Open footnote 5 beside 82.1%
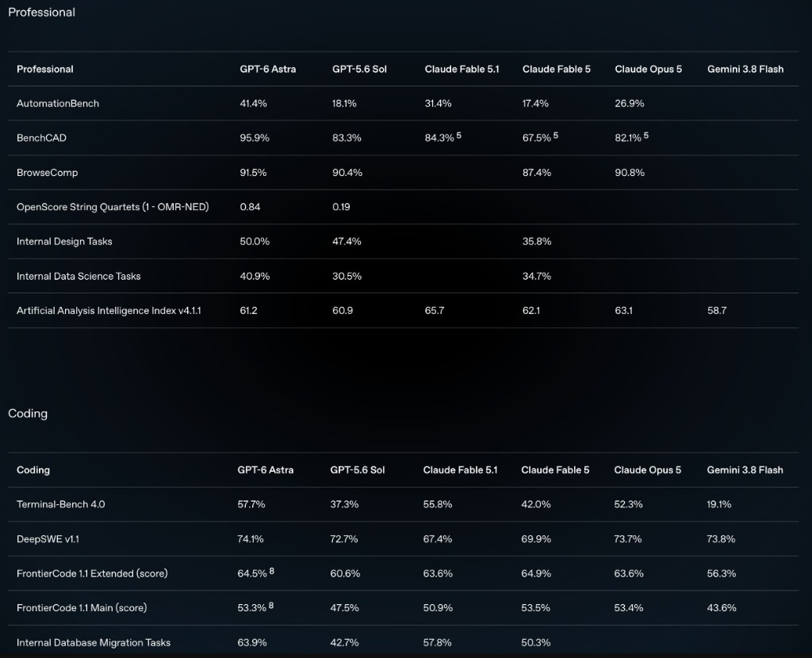812x658 pixels. (x=645, y=135)
